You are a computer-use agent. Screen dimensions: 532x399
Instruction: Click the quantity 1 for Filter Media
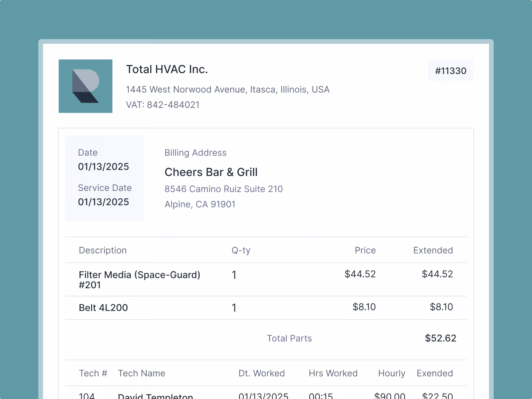tap(234, 275)
